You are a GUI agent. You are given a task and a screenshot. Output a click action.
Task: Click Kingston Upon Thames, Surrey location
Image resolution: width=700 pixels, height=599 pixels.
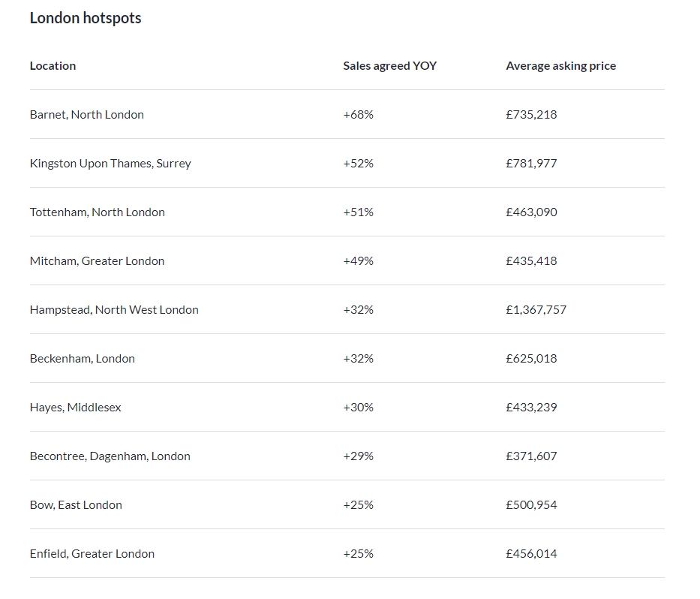[x=110, y=164]
